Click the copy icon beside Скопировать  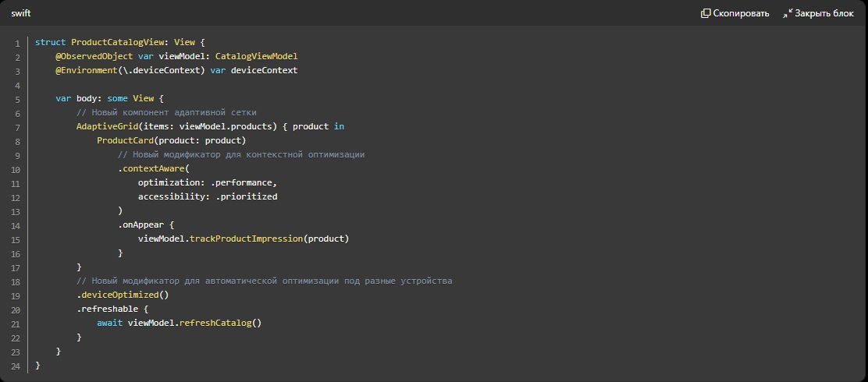[x=706, y=13]
